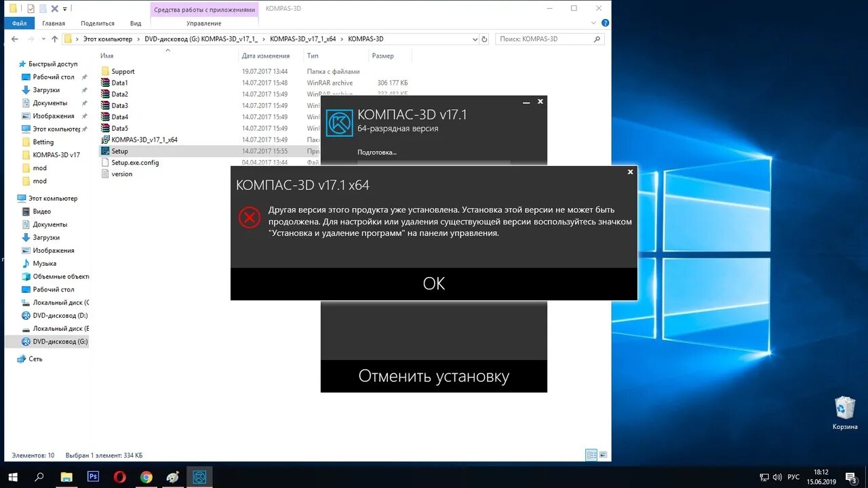Select the Data3 archive file
The width and height of the screenshot is (868, 488).
coord(119,106)
